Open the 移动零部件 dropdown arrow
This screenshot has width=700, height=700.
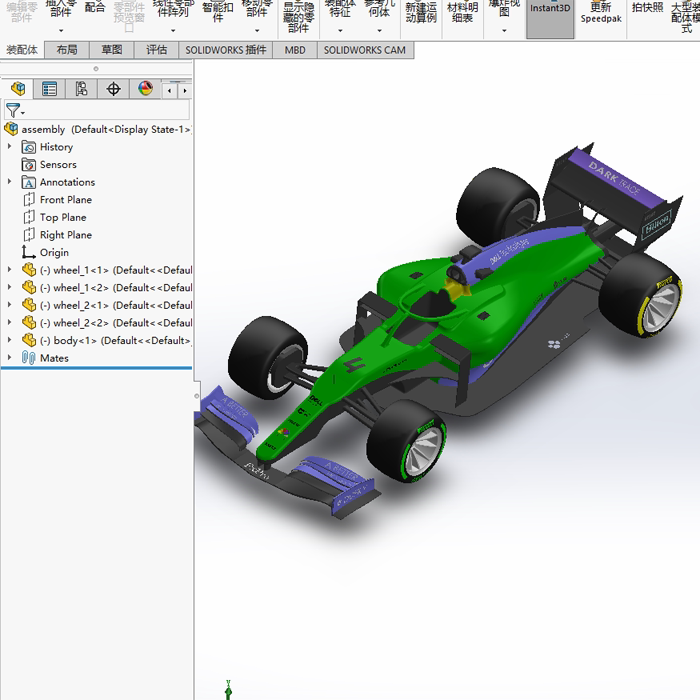click(x=257, y=30)
